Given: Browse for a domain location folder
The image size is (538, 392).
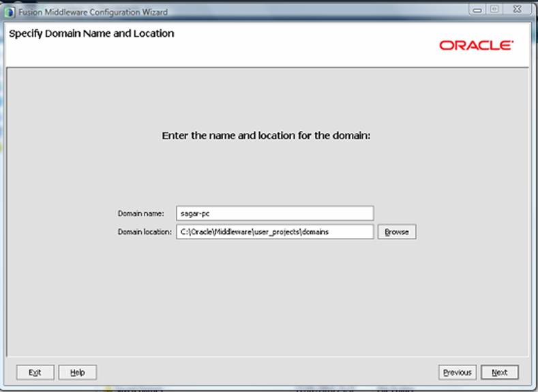Looking at the screenshot, I should tap(396, 232).
